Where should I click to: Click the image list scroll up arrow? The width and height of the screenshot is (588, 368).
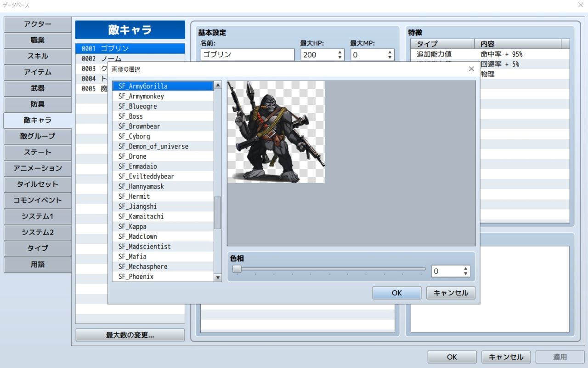(x=218, y=85)
